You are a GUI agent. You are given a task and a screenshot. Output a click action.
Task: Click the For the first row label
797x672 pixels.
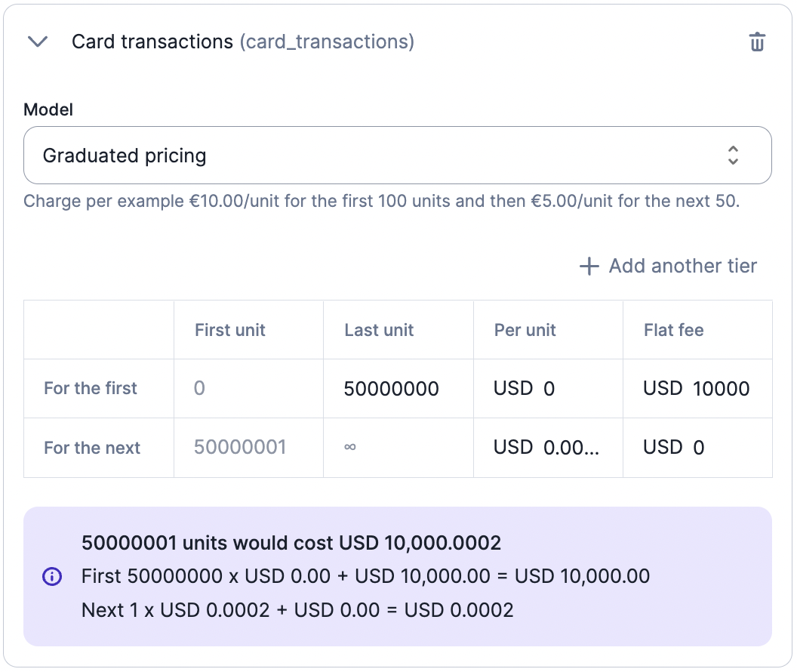tap(91, 389)
